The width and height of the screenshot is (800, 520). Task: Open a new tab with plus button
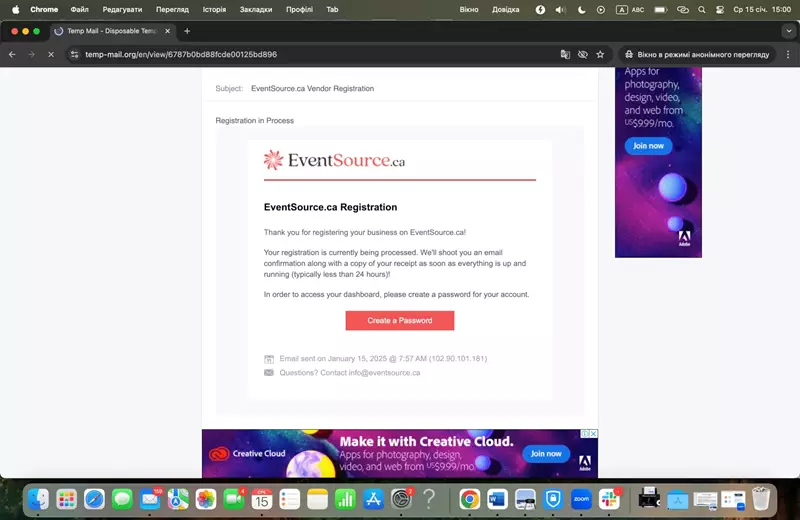[x=187, y=31]
